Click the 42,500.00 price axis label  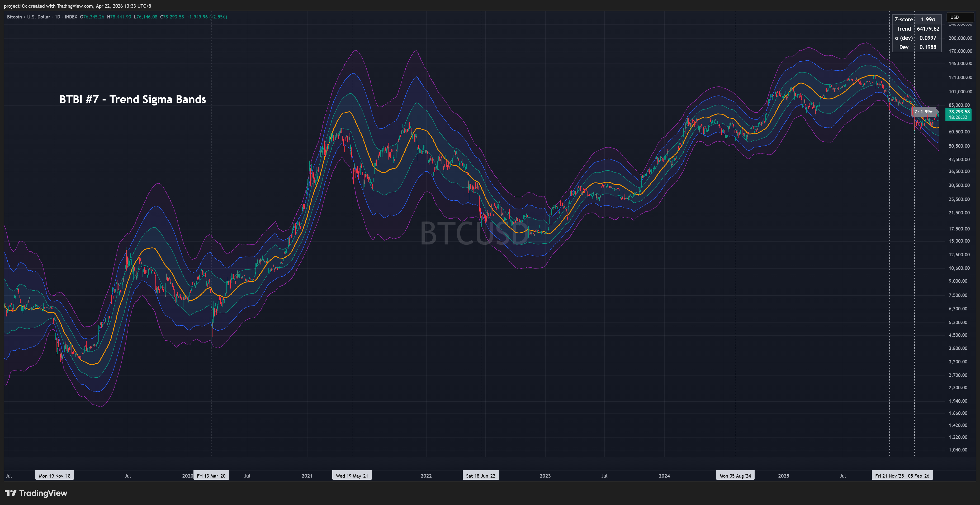click(959, 160)
